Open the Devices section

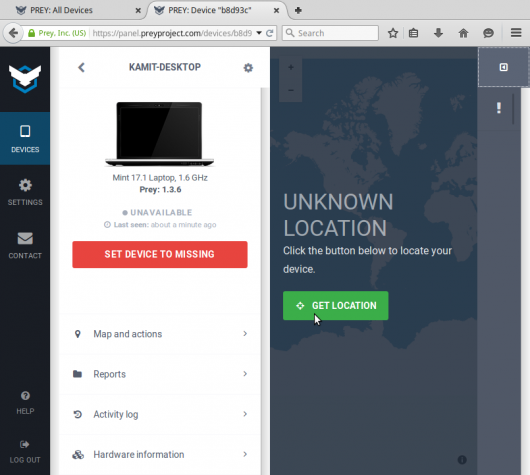click(25, 138)
